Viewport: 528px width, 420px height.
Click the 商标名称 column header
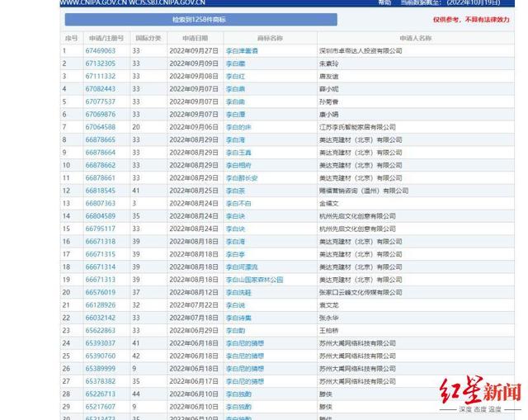point(270,38)
